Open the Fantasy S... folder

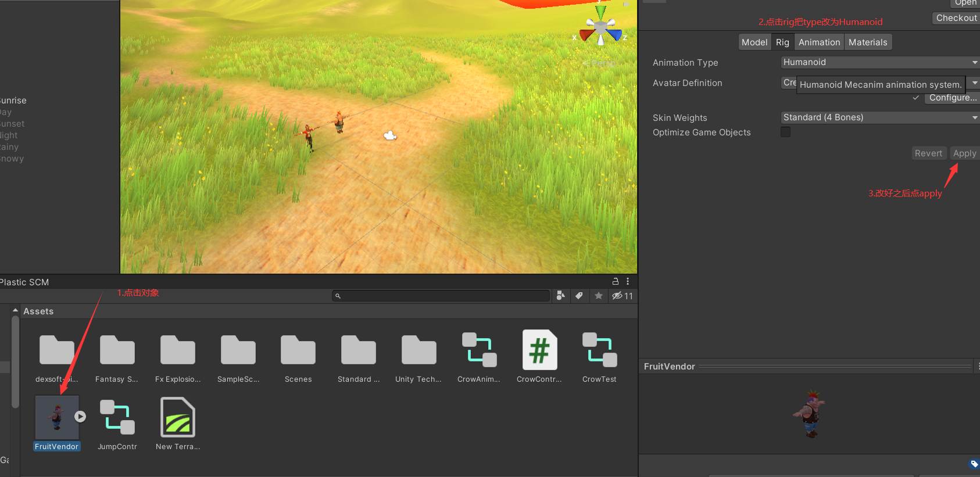tap(117, 350)
